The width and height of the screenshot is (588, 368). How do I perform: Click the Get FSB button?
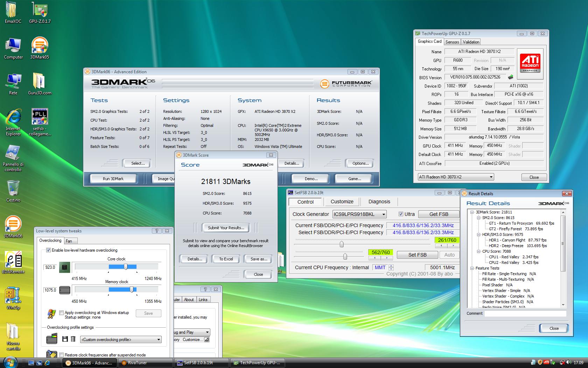click(x=439, y=214)
